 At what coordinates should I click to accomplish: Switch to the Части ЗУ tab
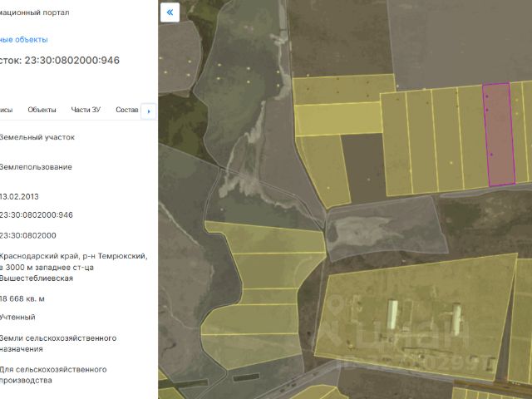point(86,110)
